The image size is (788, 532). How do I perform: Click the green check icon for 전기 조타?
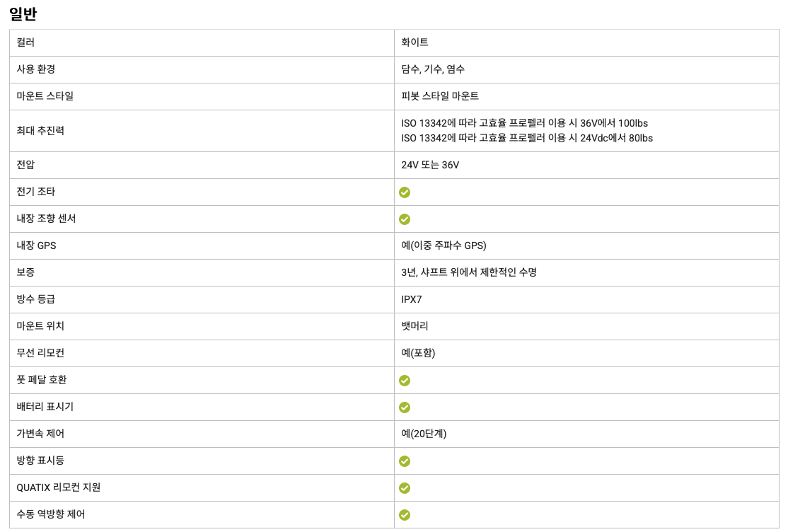[x=405, y=192]
